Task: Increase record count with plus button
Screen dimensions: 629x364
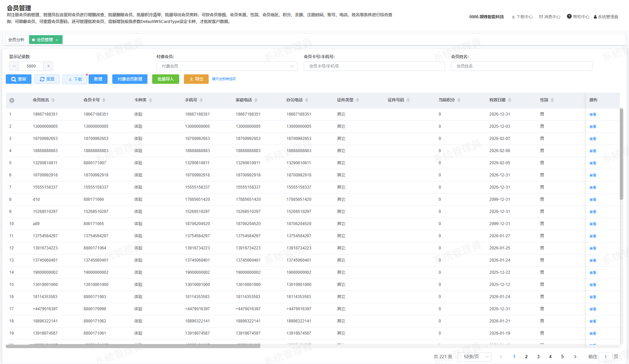Action: [x=48, y=66]
